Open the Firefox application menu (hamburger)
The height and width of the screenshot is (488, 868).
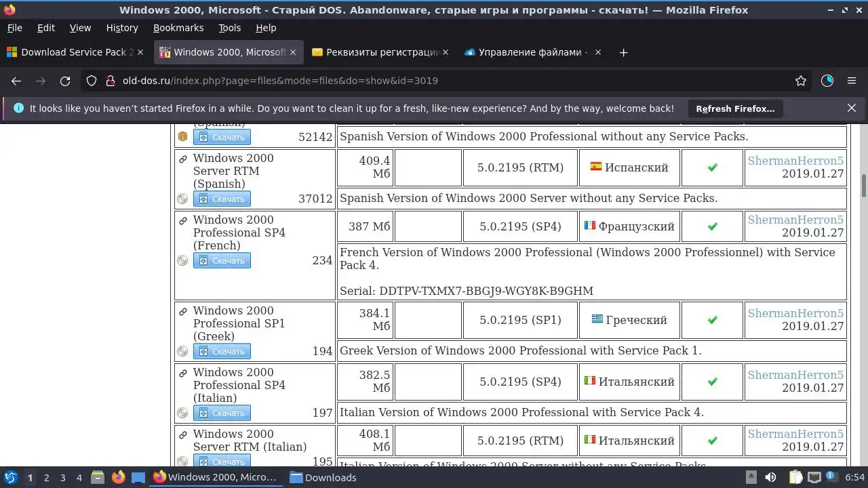click(x=852, y=81)
